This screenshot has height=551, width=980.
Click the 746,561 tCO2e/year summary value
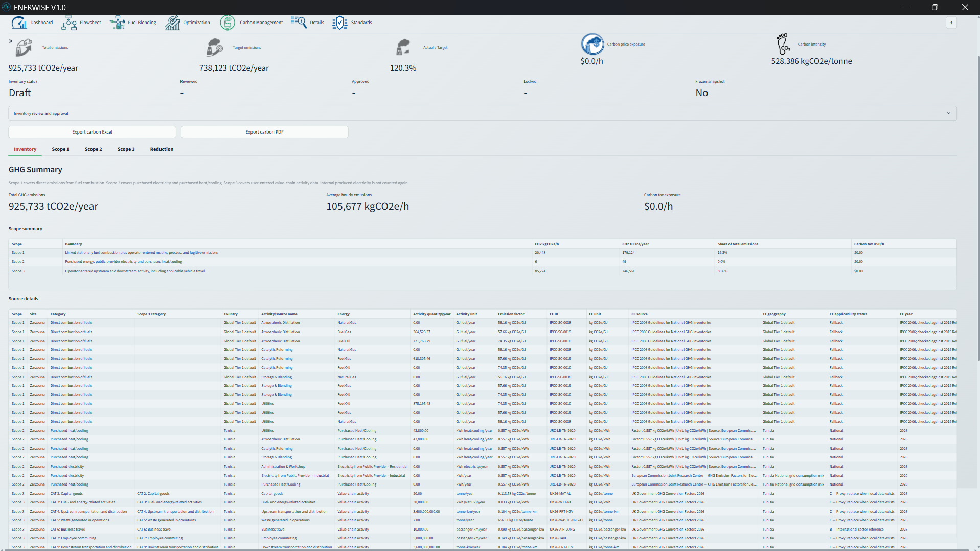(x=628, y=271)
